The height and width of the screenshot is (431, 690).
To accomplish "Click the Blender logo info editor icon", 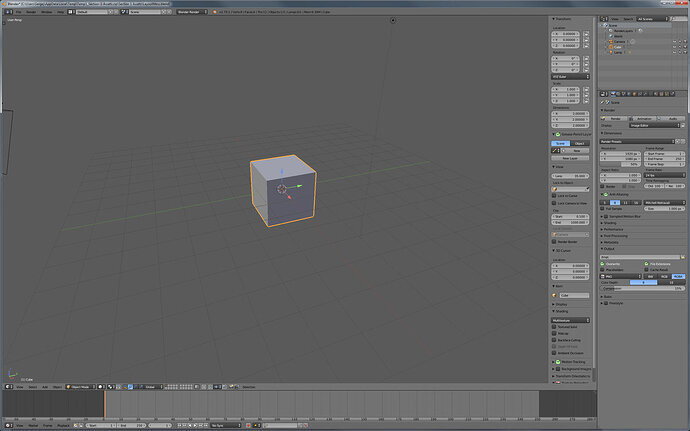I will pyautogui.click(x=6, y=13).
